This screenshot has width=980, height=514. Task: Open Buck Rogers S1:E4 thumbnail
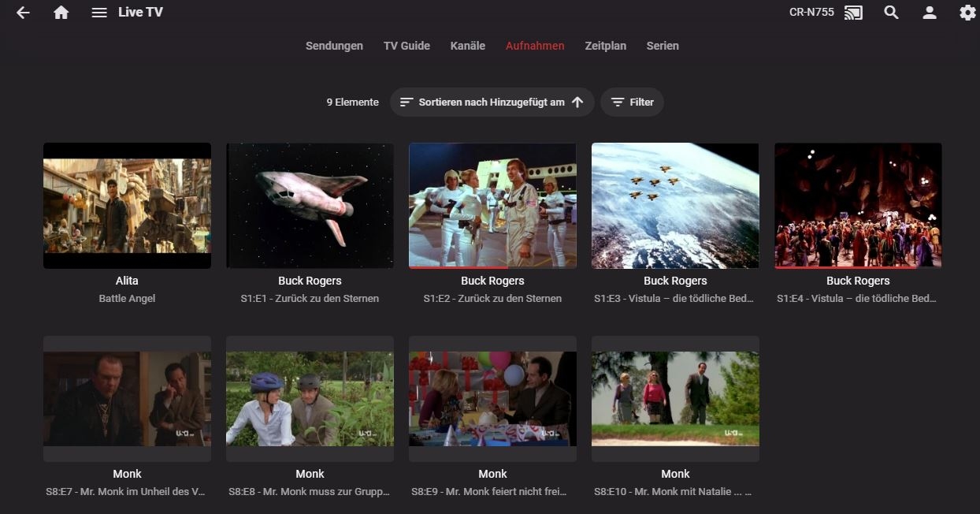pyautogui.click(x=858, y=206)
